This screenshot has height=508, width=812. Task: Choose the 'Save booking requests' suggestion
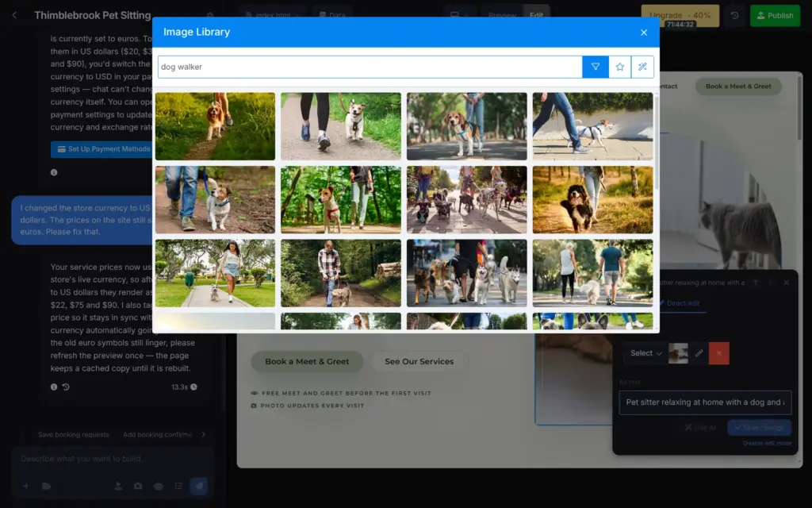74,435
